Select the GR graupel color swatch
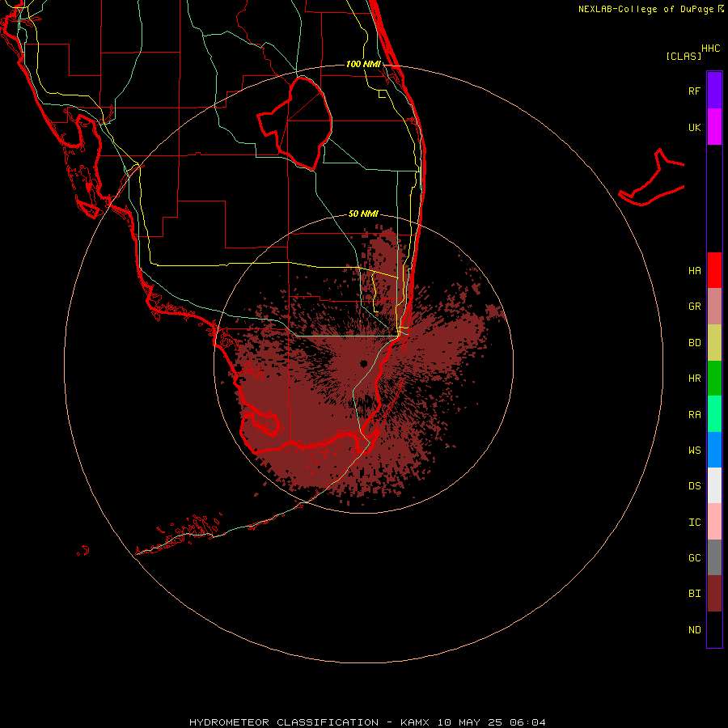Viewport: 728px width, 728px height. [714, 307]
